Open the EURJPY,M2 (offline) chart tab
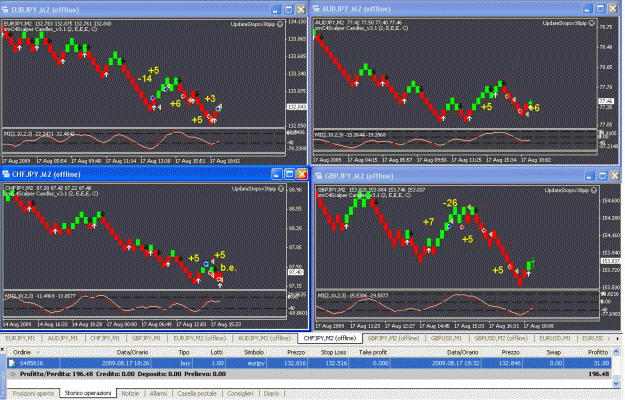625x400 pixels. (200, 338)
